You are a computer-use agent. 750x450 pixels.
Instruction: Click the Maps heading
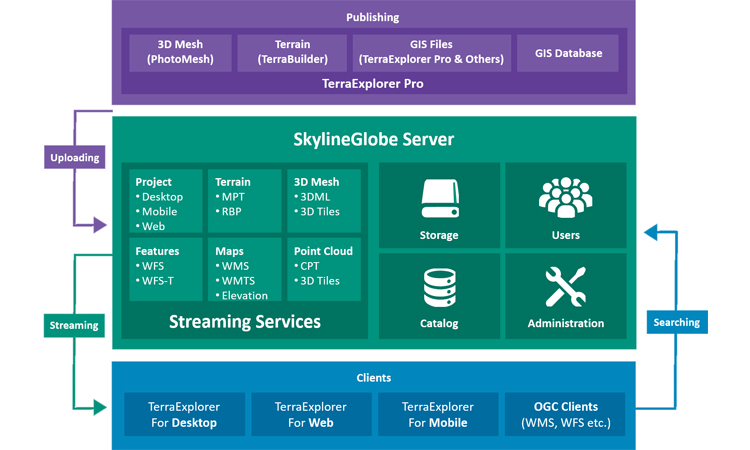click(230, 252)
